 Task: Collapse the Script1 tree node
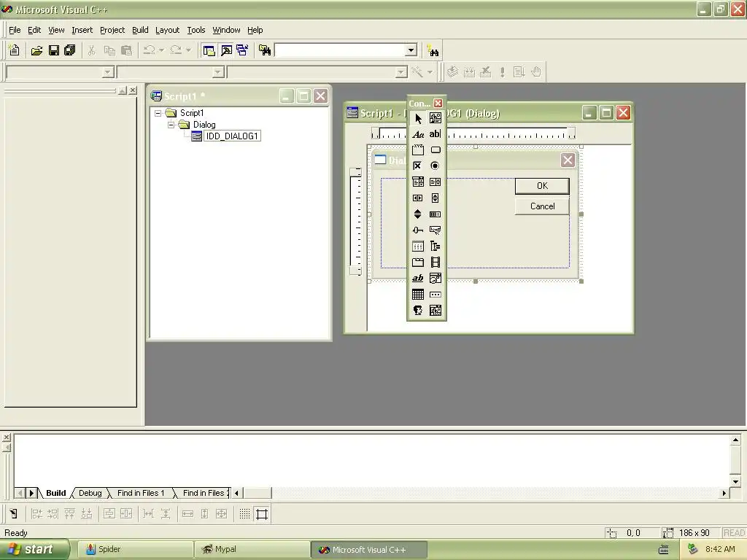(x=158, y=113)
